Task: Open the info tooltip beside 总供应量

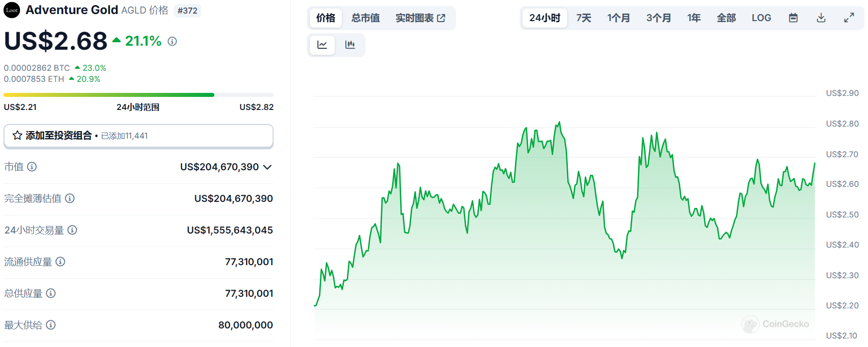Action: click(51, 293)
